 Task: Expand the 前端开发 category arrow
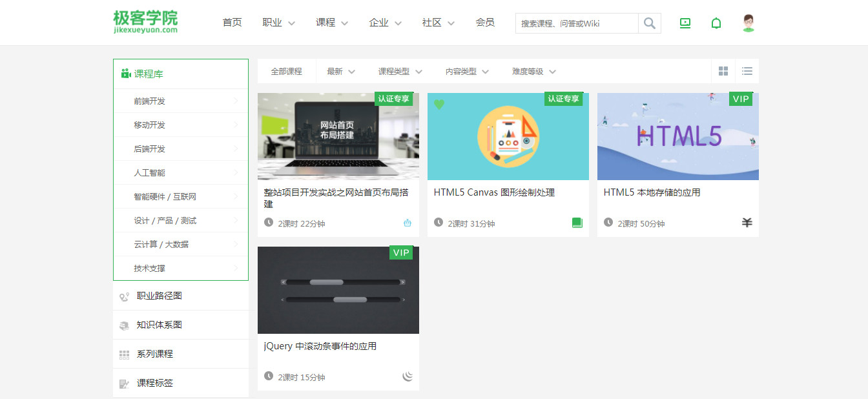(x=236, y=101)
